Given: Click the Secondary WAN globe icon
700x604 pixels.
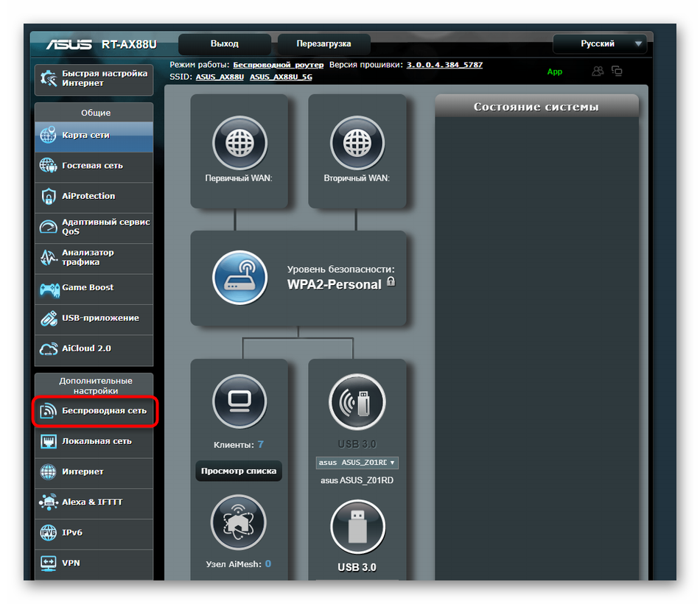Looking at the screenshot, I should tap(357, 143).
